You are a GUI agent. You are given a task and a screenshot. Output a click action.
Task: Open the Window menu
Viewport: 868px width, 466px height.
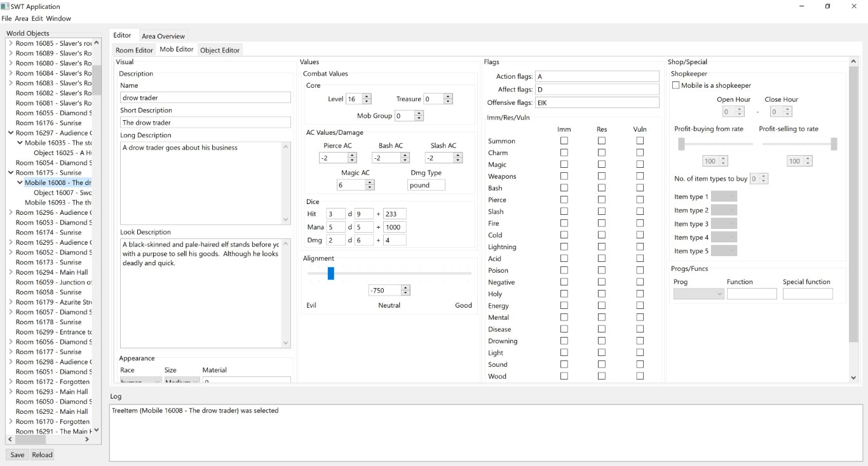[58, 18]
